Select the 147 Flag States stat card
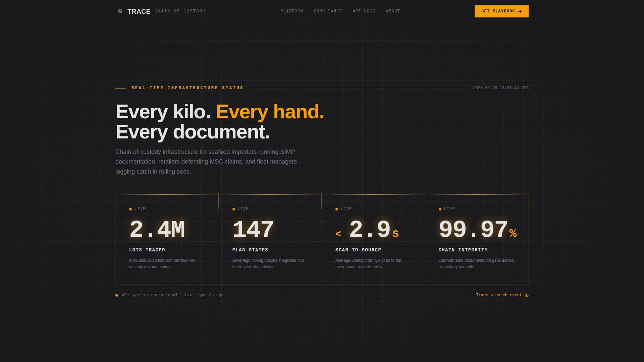Image resolution: width=644 pixels, height=362 pixels. [270, 239]
